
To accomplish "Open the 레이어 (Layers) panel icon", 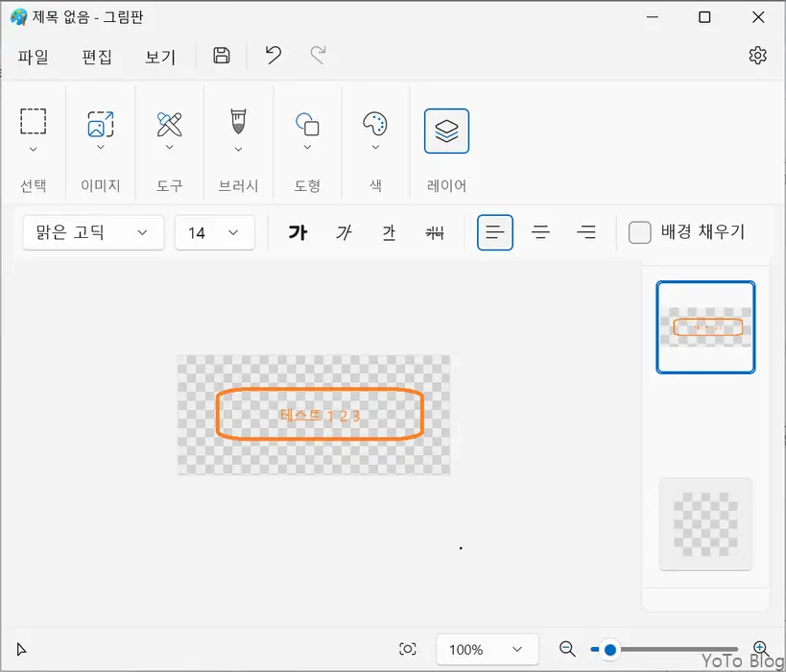I will (x=445, y=131).
